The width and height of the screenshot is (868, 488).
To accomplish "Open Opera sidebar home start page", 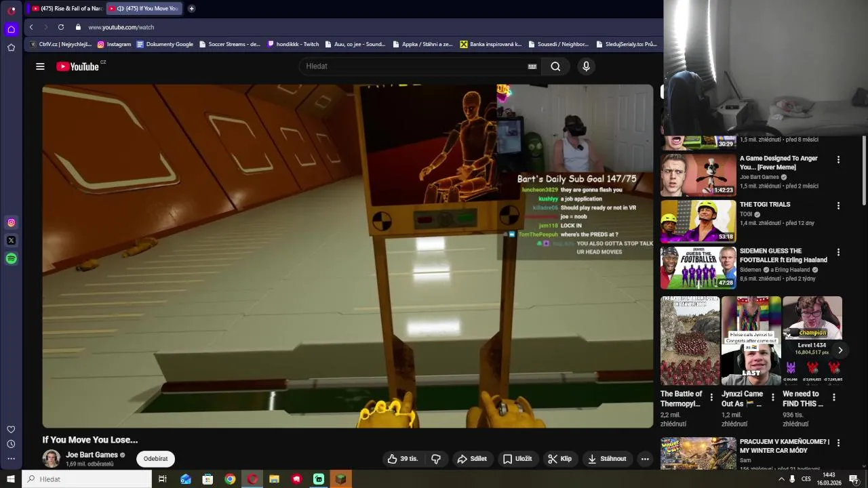I will pos(12,29).
